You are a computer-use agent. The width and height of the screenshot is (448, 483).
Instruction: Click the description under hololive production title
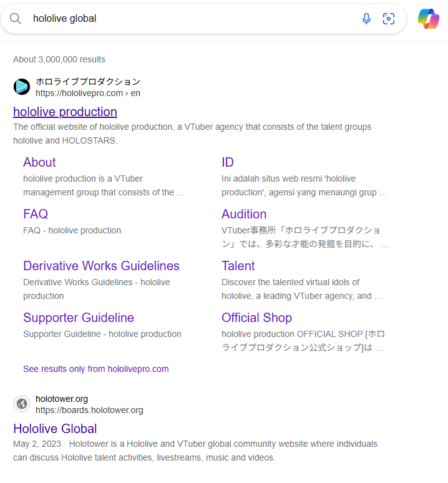click(x=192, y=134)
